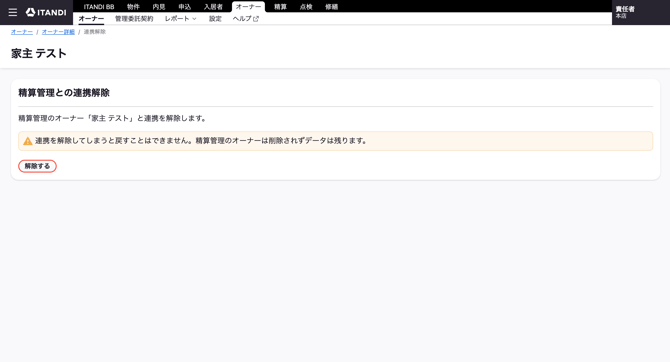The width and height of the screenshot is (670, 362).
Task: Switch to the 申込 tab
Action: point(185,7)
